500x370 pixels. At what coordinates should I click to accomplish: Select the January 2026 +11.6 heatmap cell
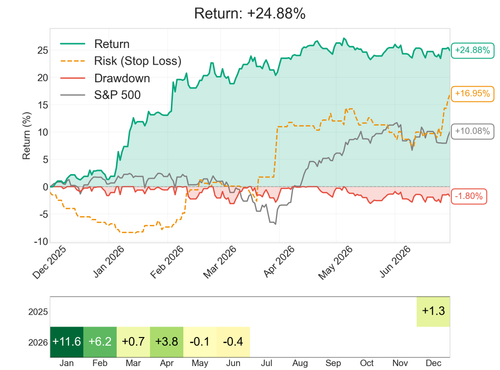67,342
